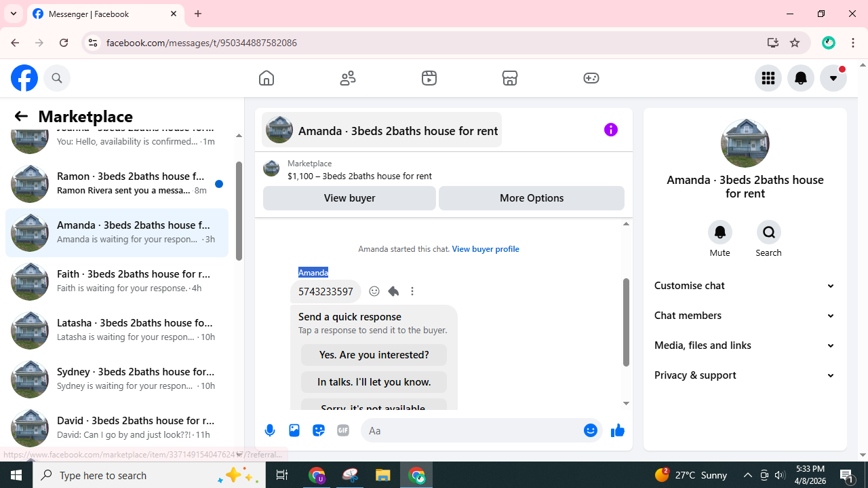Open the Video tab

[x=429, y=78]
